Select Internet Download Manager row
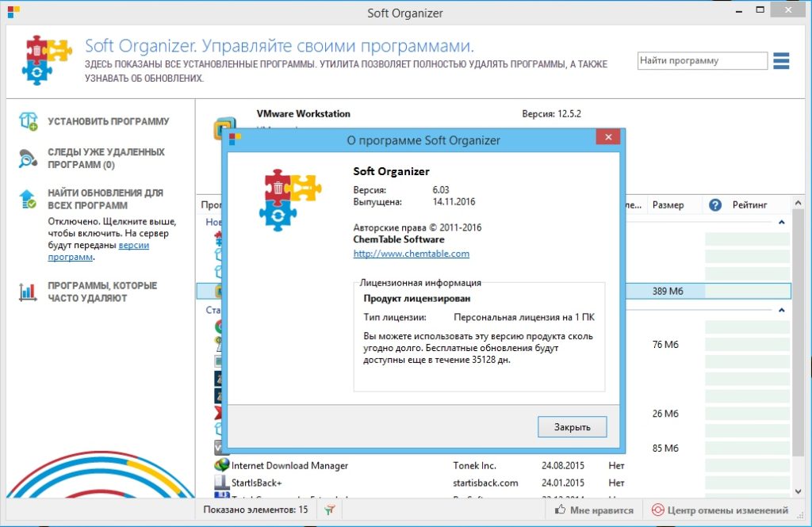This screenshot has height=527, width=812. point(493,465)
